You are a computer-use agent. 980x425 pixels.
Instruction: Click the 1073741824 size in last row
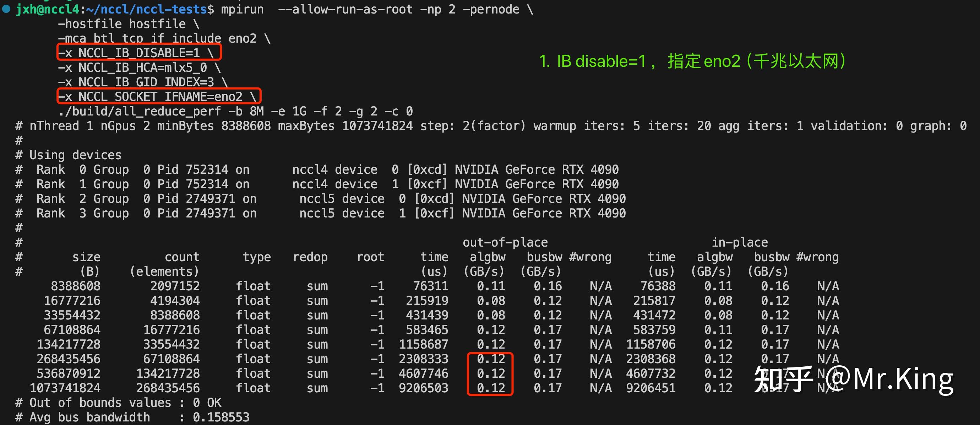[x=65, y=388]
